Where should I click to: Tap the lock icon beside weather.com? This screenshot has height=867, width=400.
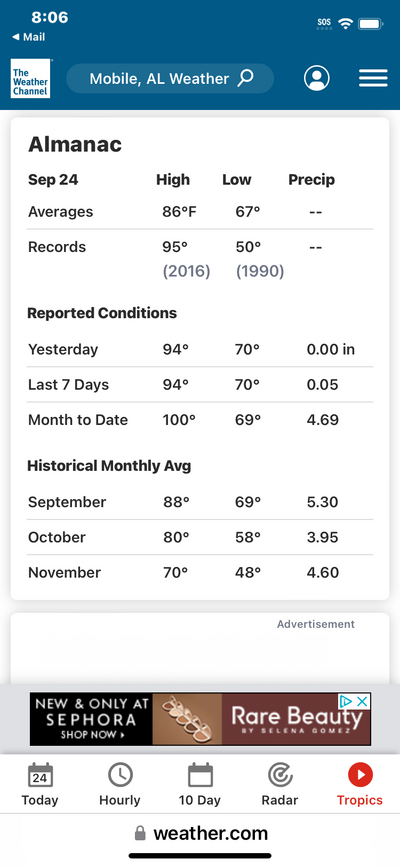click(x=141, y=833)
